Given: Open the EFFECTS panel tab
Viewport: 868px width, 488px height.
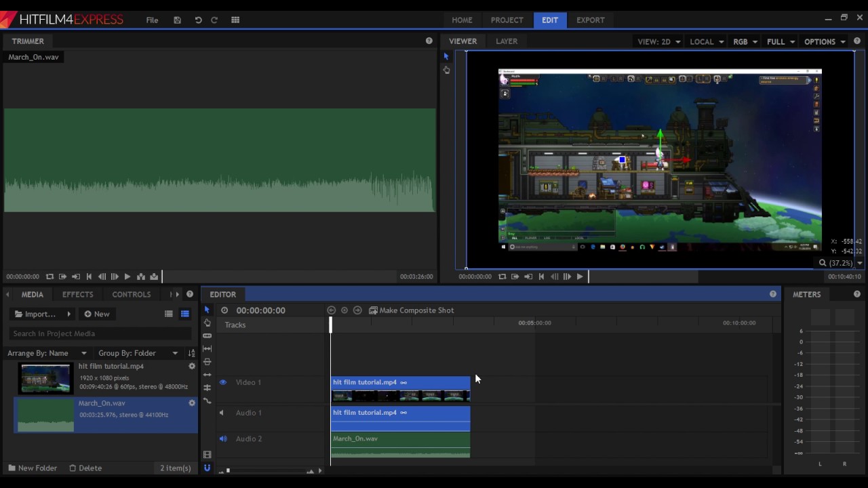Looking at the screenshot, I should click(77, 294).
